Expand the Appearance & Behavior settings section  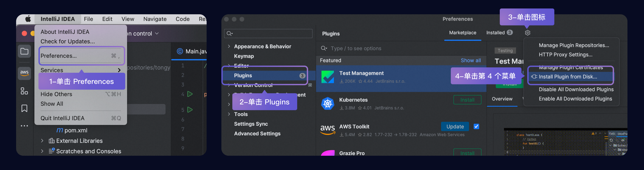tap(229, 46)
